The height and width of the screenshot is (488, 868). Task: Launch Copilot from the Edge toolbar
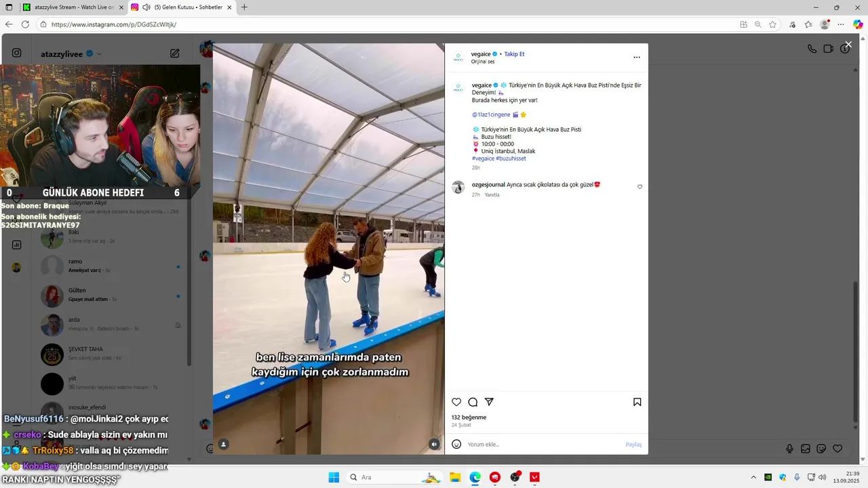[x=858, y=24]
